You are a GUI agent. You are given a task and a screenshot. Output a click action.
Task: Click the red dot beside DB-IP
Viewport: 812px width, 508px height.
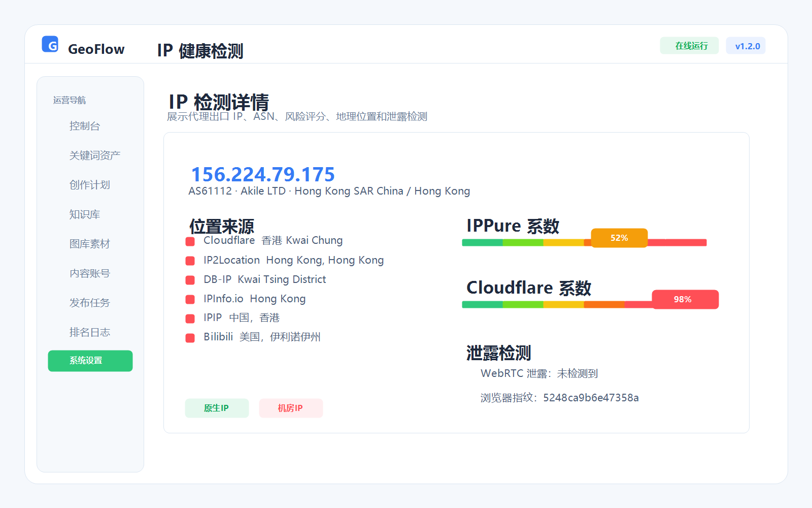(190, 280)
